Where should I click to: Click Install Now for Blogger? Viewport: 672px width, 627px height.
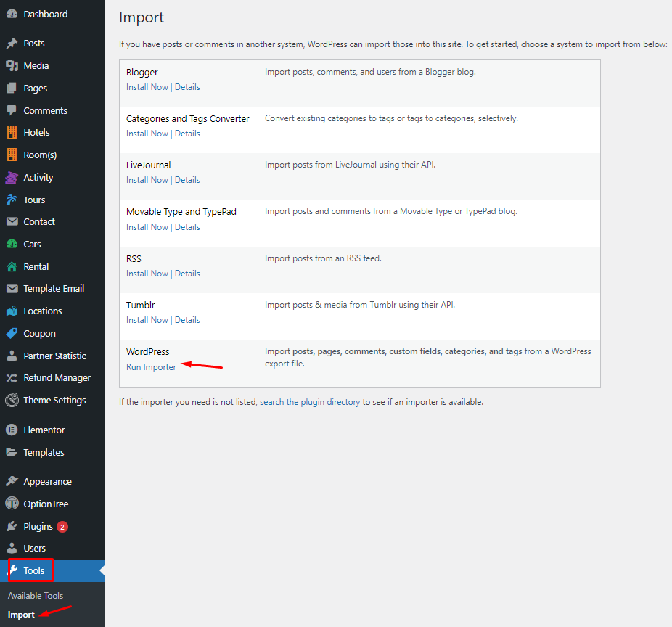pos(147,87)
